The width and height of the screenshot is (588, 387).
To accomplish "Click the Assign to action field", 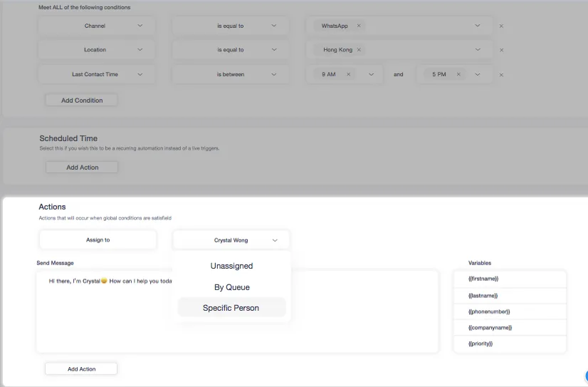I will point(98,240).
